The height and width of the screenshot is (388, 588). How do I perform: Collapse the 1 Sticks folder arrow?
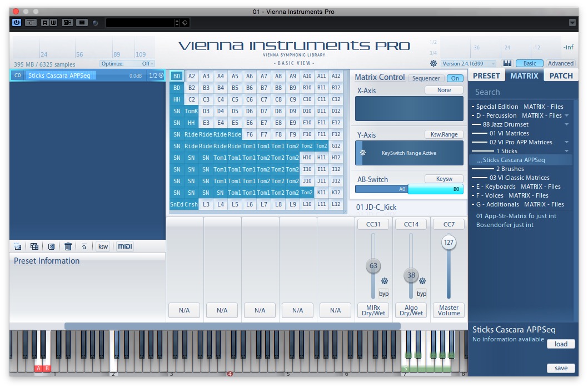[567, 151]
